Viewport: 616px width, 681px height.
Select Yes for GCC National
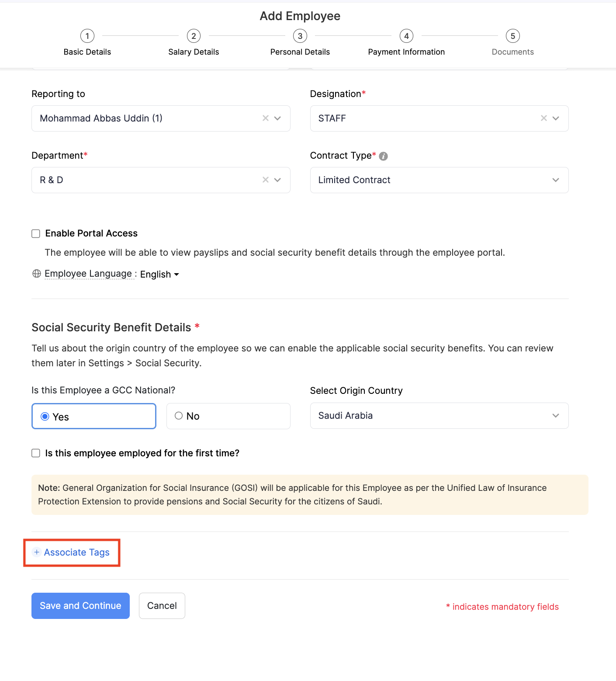coord(45,417)
